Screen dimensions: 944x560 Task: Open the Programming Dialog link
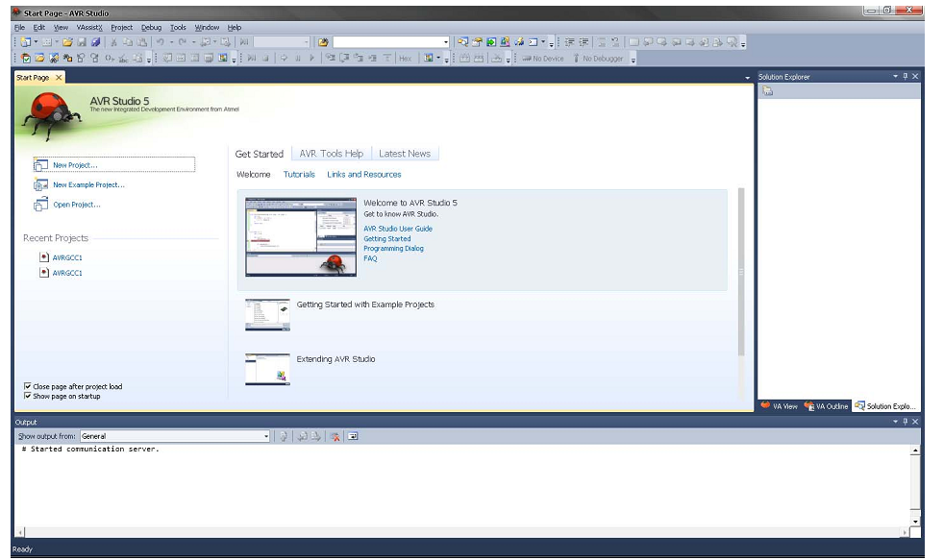click(x=393, y=249)
